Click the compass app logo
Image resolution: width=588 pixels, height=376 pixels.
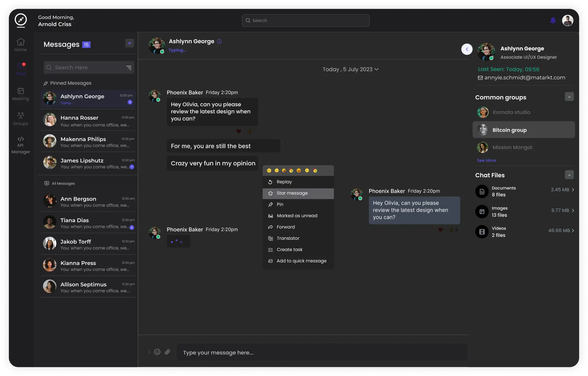[21, 20]
